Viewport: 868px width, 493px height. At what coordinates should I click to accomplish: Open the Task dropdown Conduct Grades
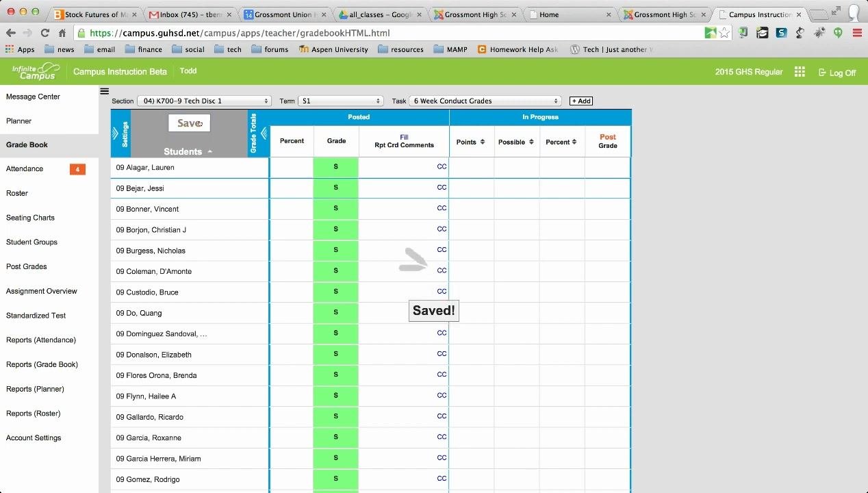click(x=485, y=101)
